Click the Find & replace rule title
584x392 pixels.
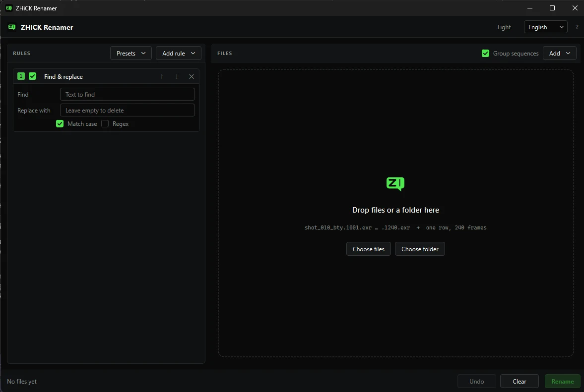click(64, 77)
